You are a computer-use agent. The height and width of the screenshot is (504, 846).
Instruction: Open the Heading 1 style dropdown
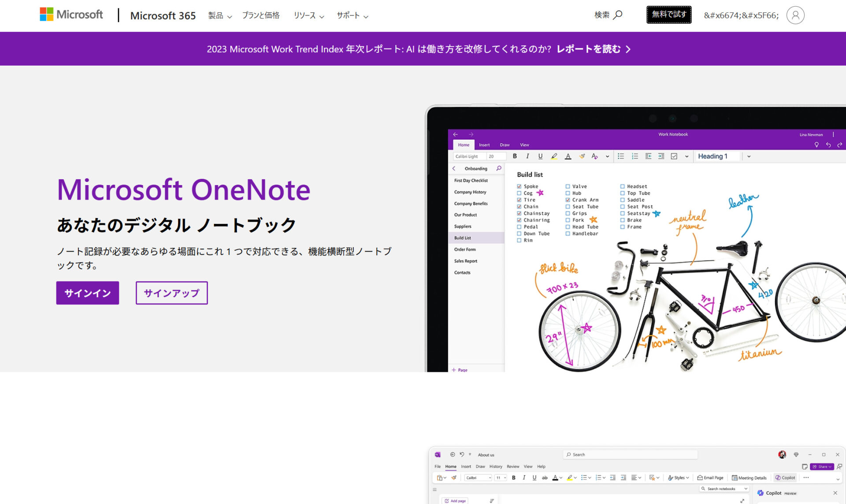pos(750,156)
